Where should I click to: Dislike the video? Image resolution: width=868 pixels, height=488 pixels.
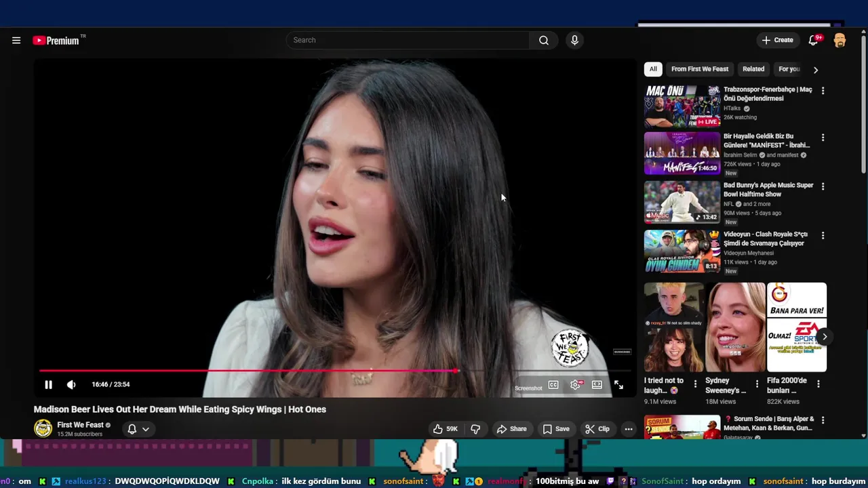click(x=475, y=429)
